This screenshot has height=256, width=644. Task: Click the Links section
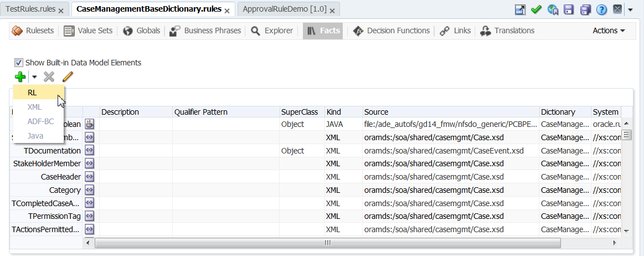click(455, 31)
